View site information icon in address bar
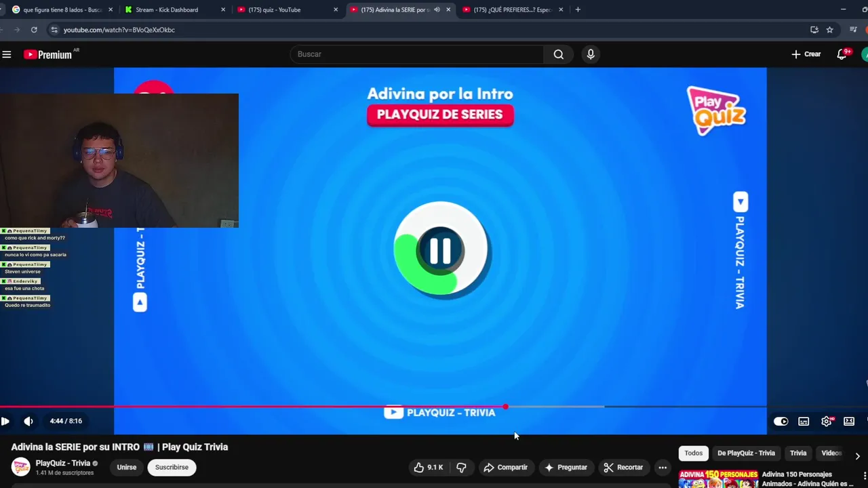 (x=54, y=30)
